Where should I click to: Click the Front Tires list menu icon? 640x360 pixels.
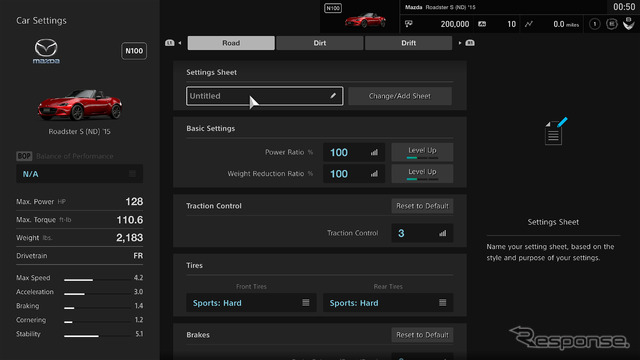tap(306, 302)
